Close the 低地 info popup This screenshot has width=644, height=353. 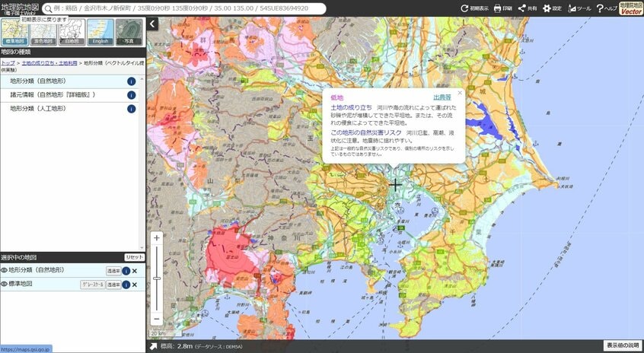point(460,93)
